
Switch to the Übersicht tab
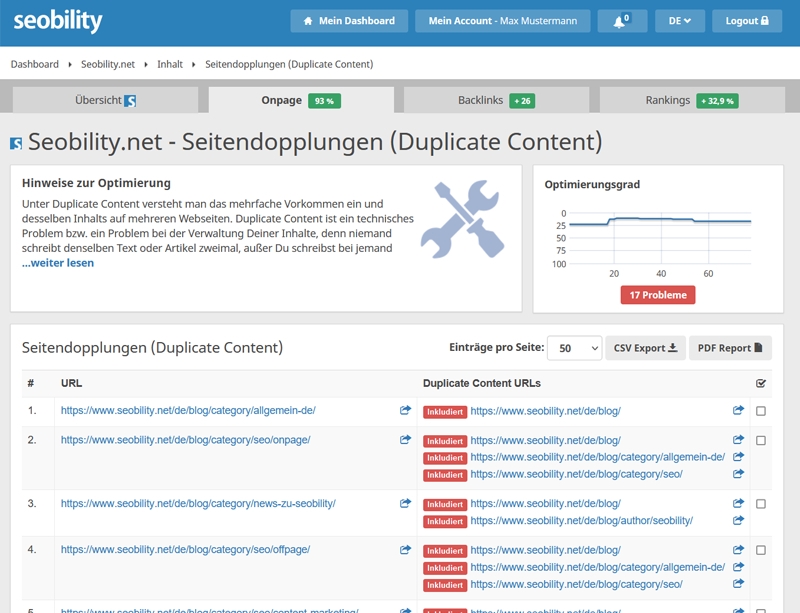click(x=105, y=100)
